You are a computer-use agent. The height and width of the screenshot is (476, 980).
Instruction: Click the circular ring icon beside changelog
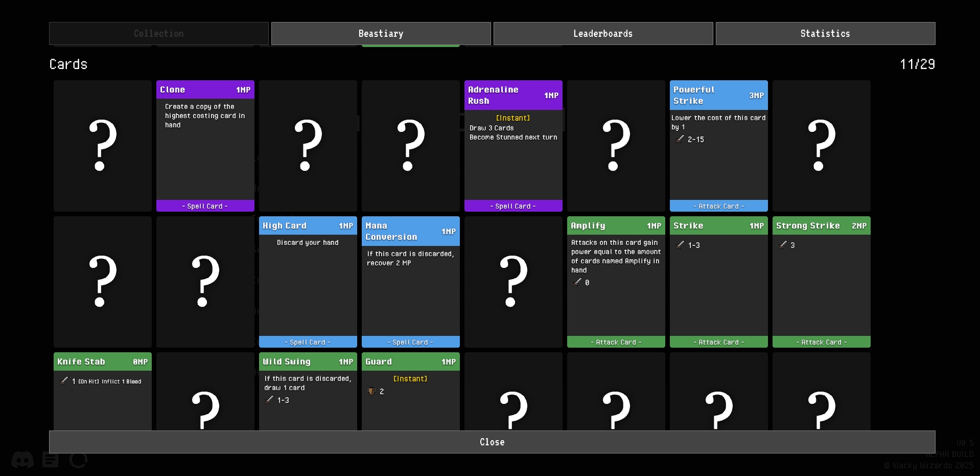click(x=78, y=460)
